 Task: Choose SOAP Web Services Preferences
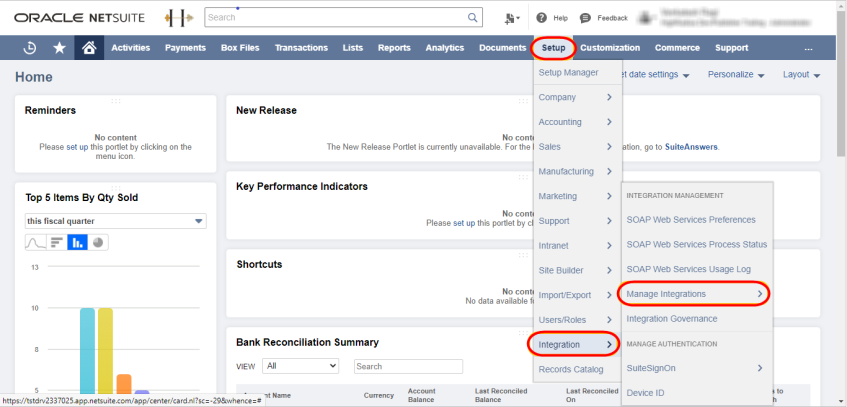coord(690,220)
